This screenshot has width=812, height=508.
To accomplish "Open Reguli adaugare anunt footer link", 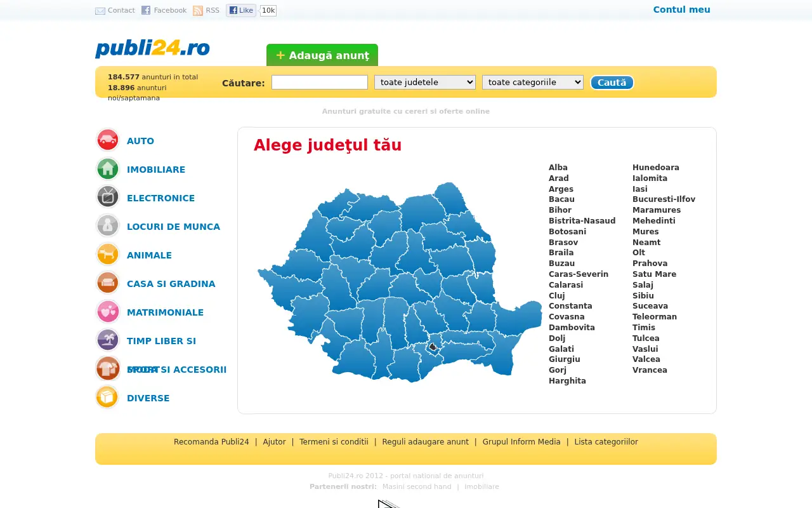I will pyautogui.click(x=425, y=442).
